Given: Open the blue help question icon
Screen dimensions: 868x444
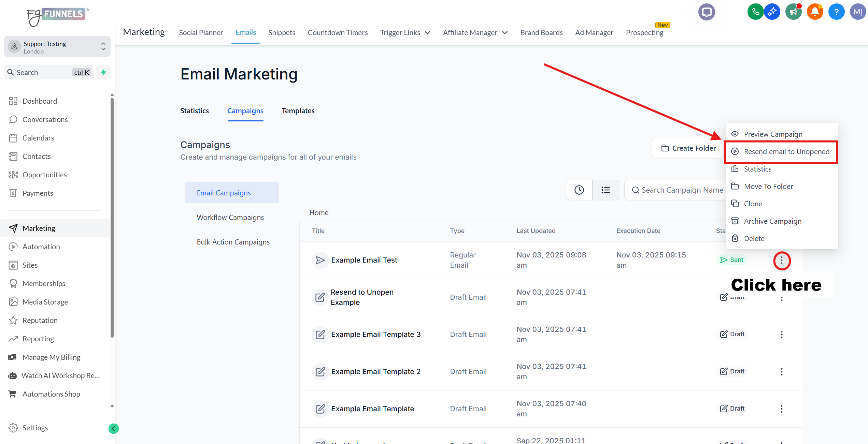Looking at the screenshot, I should [836, 12].
